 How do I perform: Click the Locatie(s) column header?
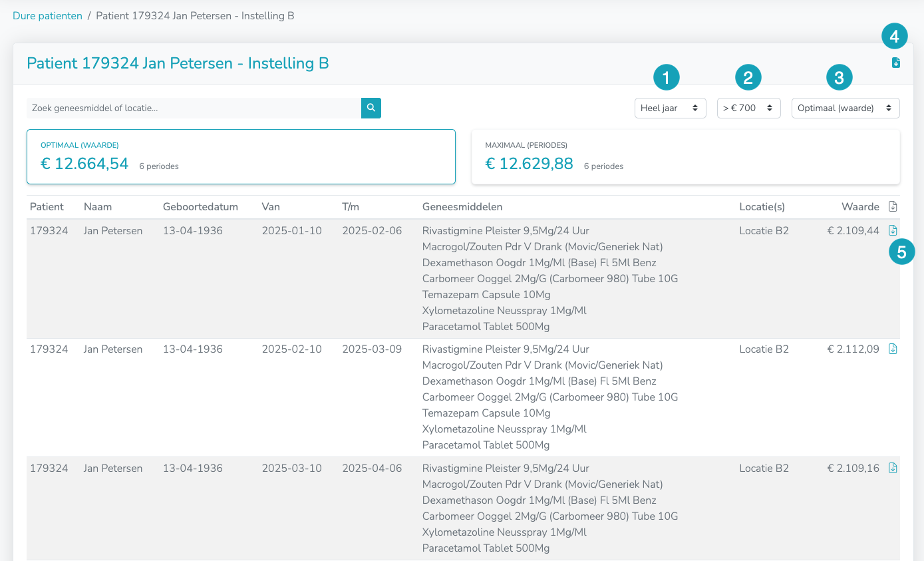pyautogui.click(x=762, y=207)
